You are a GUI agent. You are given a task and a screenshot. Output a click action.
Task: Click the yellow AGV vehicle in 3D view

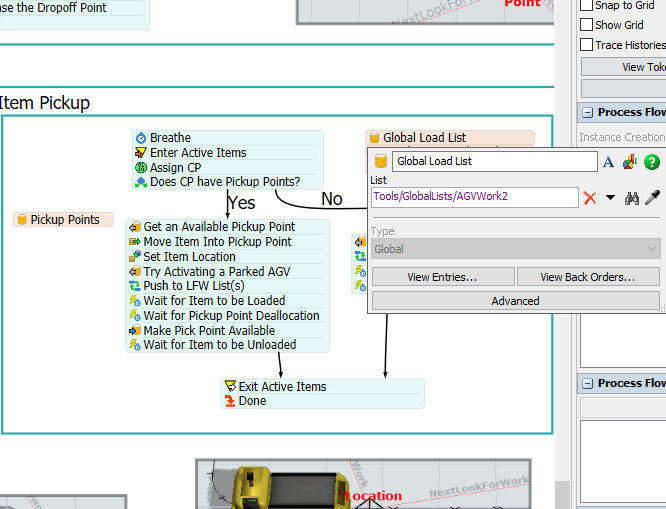289,489
